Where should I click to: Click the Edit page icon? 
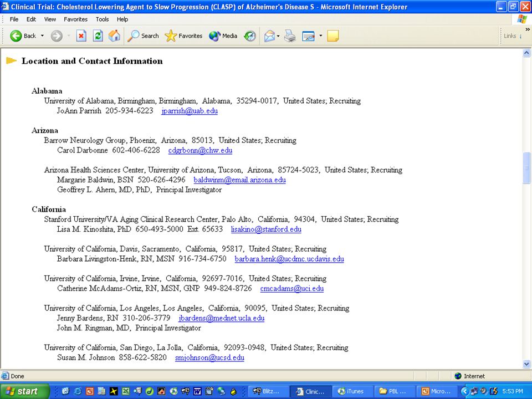(309, 35)
